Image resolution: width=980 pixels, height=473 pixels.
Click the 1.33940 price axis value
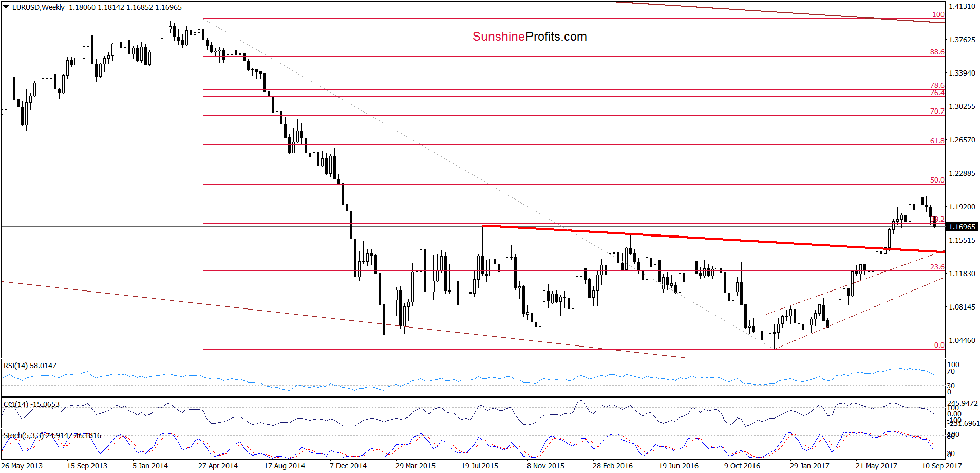click(x=962, y=73)
